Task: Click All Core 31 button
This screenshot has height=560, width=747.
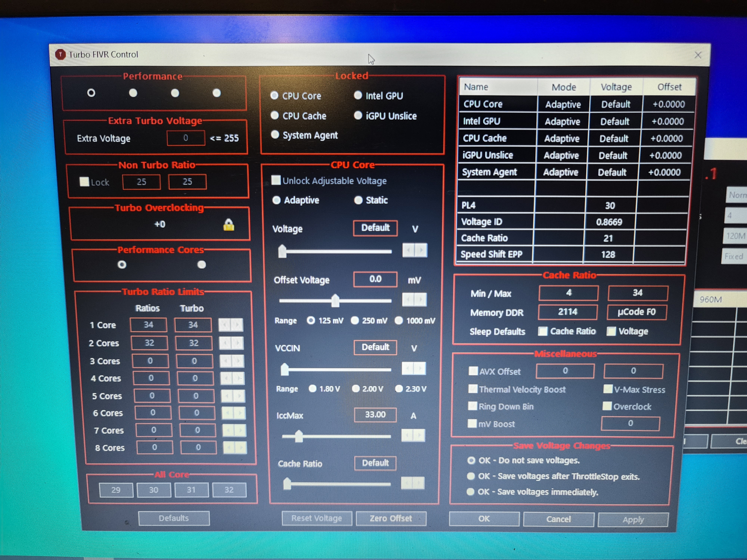Action: 191,490
